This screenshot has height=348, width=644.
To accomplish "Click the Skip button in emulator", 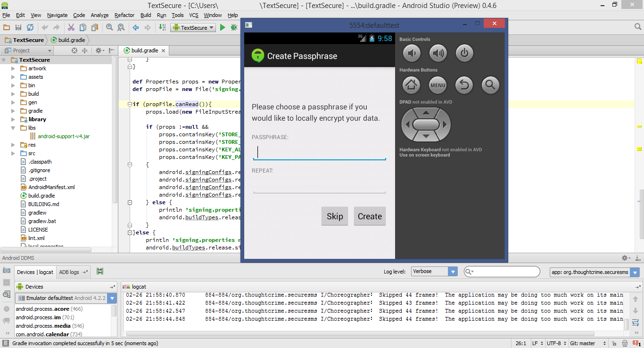I will [335, 216].
